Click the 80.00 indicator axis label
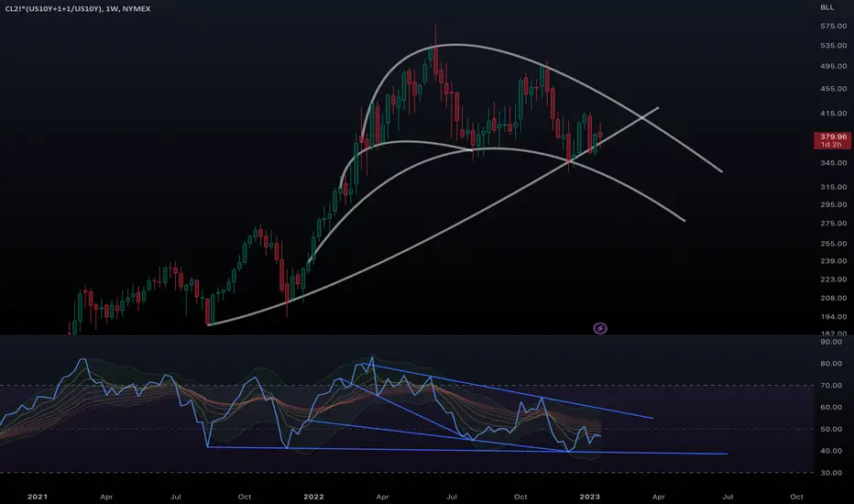Image resolution: width=854 pixels, height=504 pixels. click(831, 364)
